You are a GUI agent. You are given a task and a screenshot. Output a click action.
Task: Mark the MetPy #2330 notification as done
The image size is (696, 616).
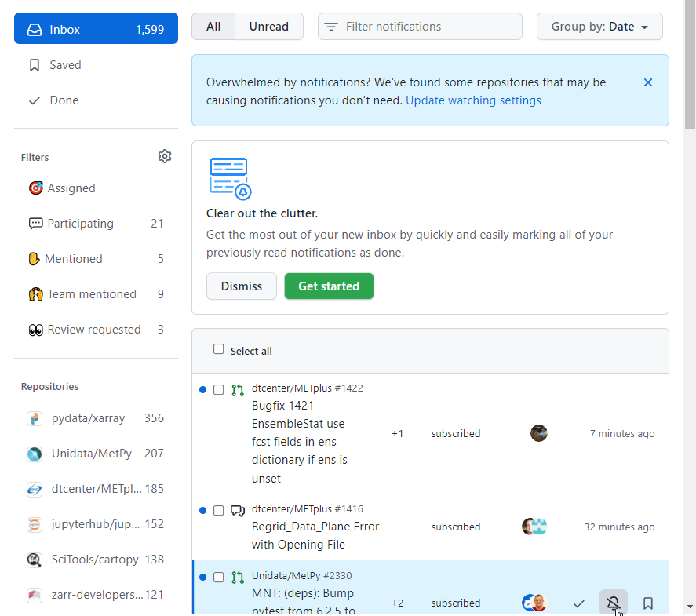pos(579,603)
